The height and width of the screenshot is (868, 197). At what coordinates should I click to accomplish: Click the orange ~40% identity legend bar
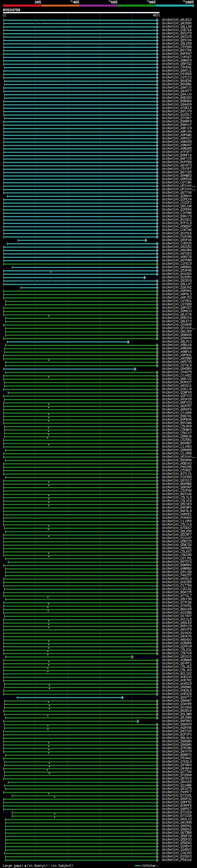pyautogui.click(x=60, y=6)
